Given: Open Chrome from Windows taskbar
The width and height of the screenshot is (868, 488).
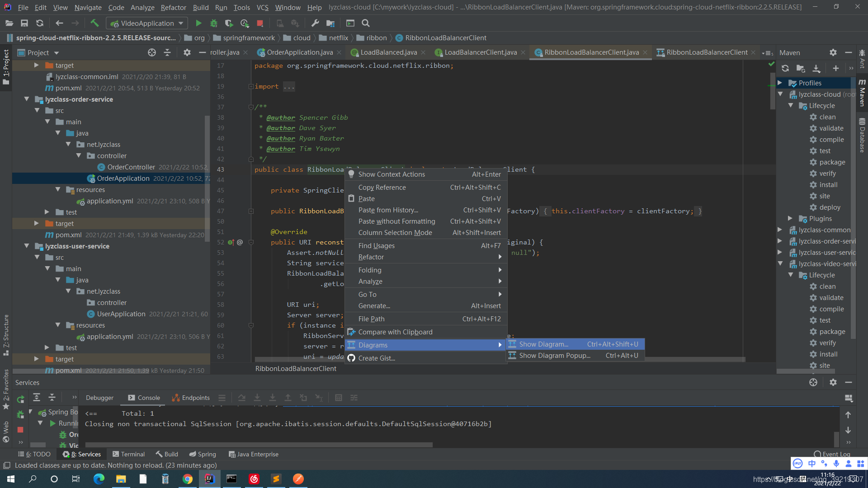Looking at the screenshot, I should point(188,479).
